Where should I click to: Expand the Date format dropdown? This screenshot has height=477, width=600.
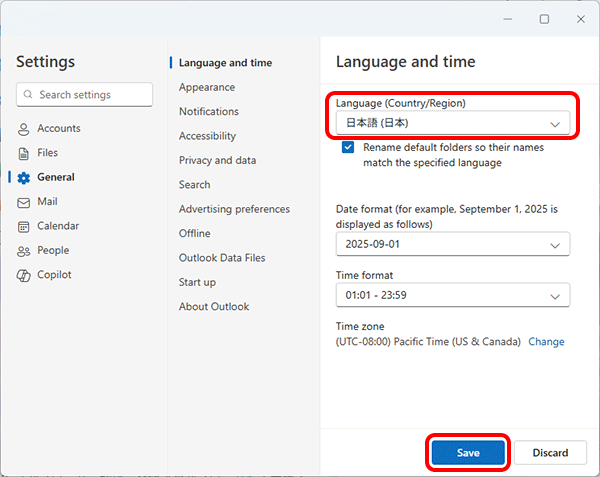pyautogui.click(x=452, y=245)
